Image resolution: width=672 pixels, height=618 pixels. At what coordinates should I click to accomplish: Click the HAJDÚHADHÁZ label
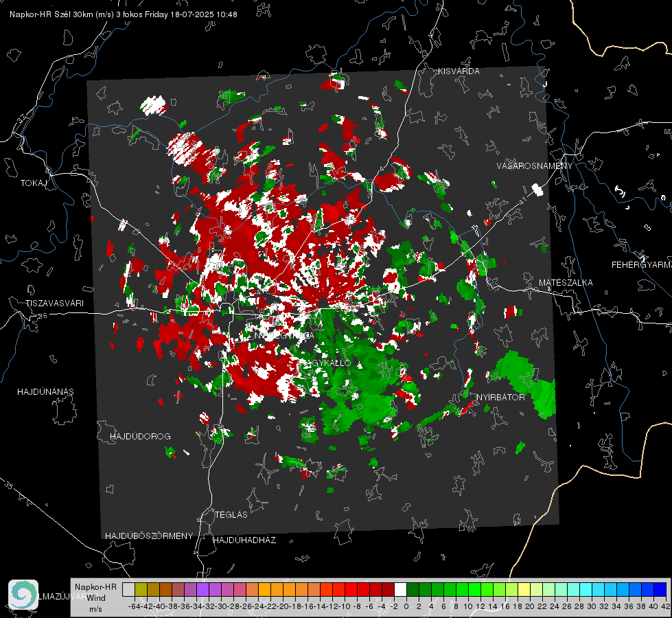[245, 540]
